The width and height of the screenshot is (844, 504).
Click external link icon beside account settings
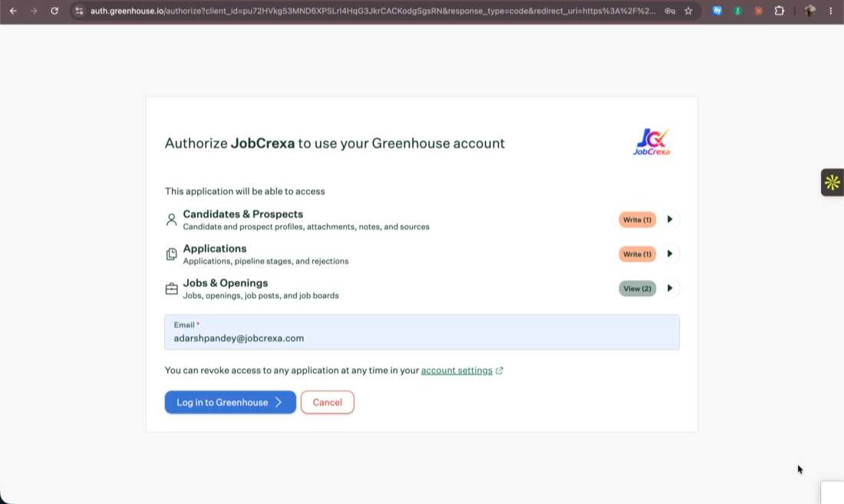coord(499,370)
